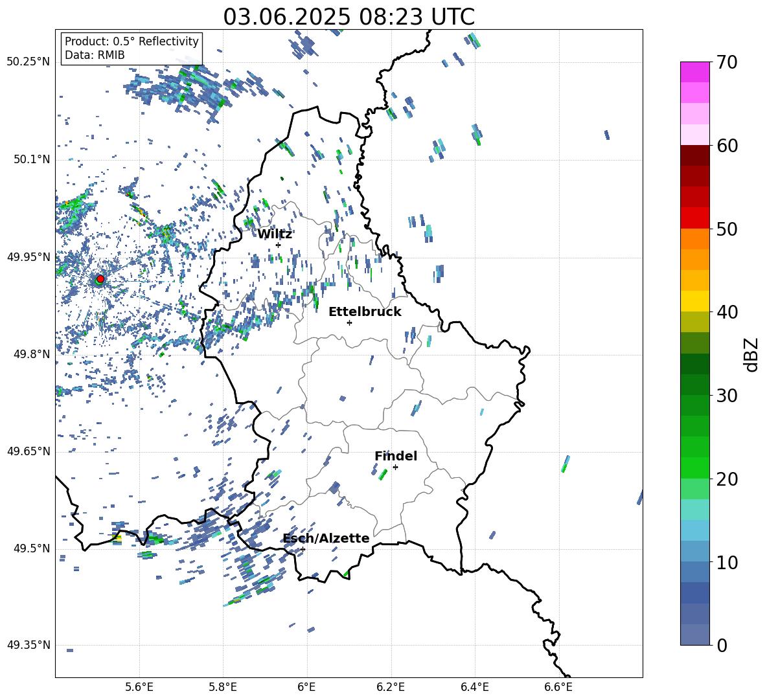Click the magenta top swatch of the colorbar

pyautogui.click(x=695, y=73)
